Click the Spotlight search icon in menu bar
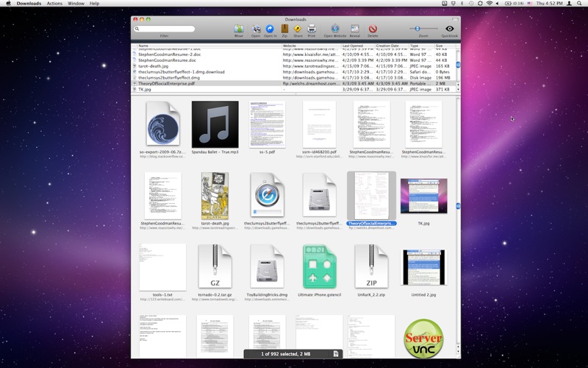 pyautogui.click(x=581, y=4)
